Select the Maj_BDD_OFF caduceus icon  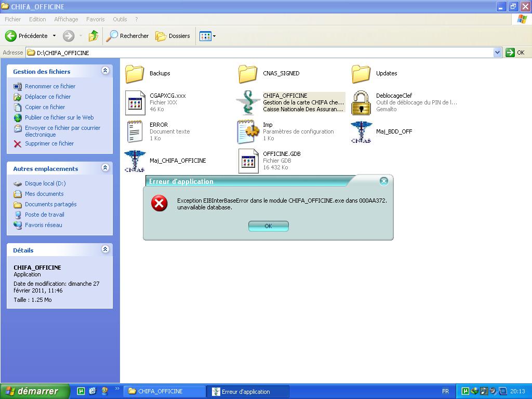361,132
